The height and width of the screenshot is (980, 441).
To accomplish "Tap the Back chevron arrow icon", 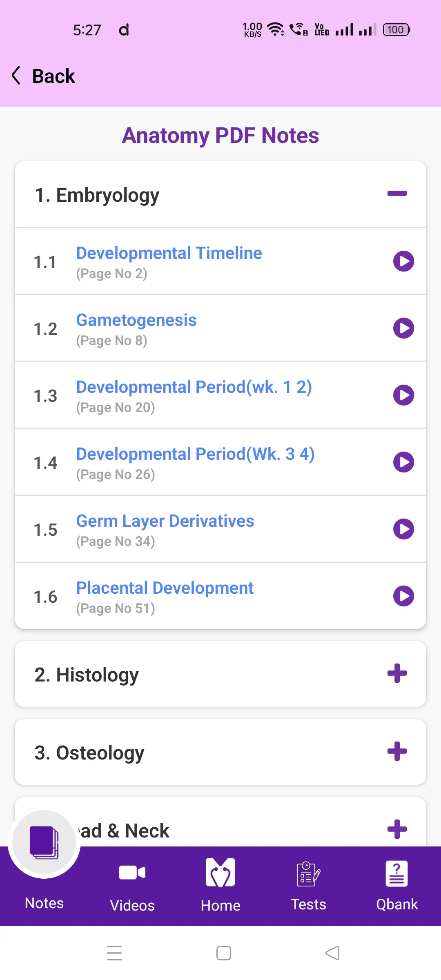I will coord(16,76).
